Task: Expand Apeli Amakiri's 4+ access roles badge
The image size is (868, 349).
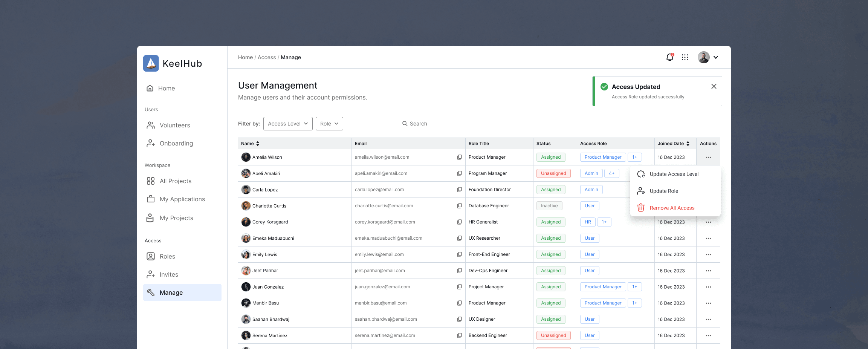Action: point(611,173)
